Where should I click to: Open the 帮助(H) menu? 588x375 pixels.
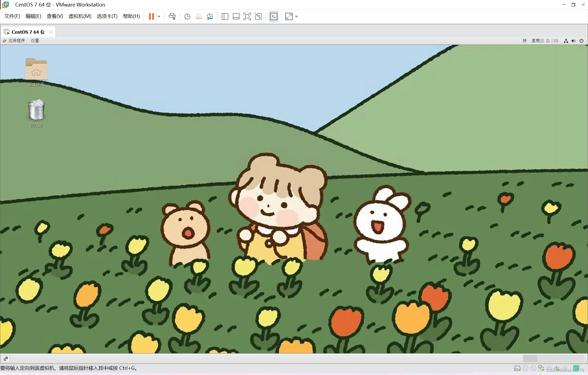[x=131, y=16]
